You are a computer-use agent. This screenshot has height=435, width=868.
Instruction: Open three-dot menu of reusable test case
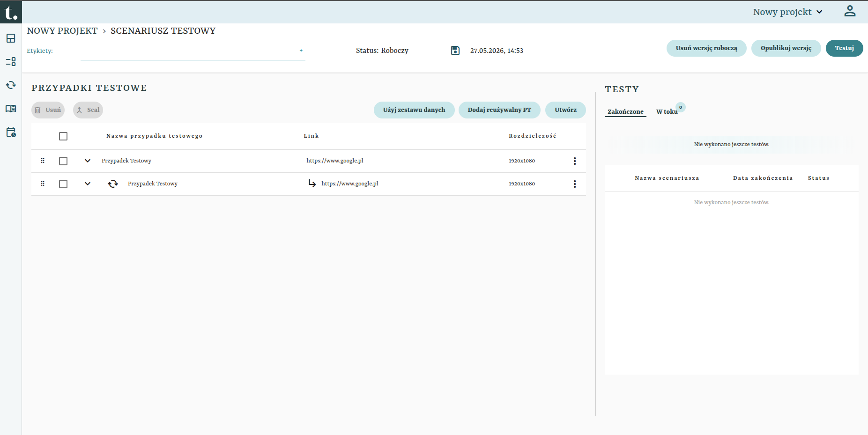point(575,184)
